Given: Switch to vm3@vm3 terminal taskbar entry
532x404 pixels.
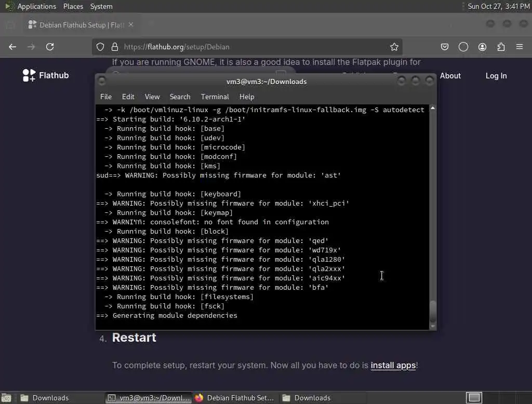Looking at the screenshot, I should tap(148, 398).
